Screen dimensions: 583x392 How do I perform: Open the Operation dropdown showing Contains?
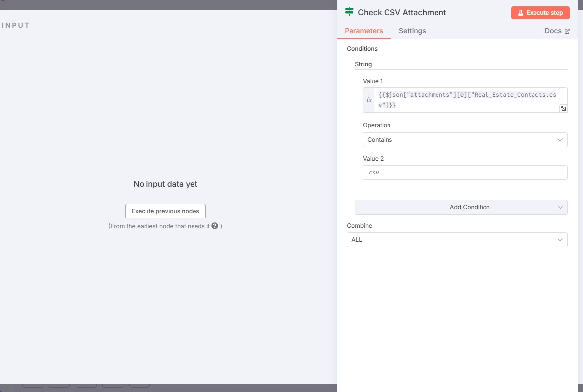465,139
